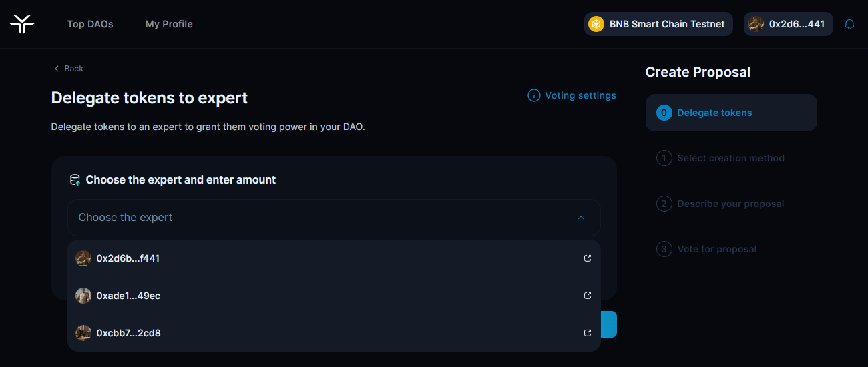Screen dimensions: 868x367
Task: Open external link for 0xcbb7...2cd8
Action: coord(588,333)
